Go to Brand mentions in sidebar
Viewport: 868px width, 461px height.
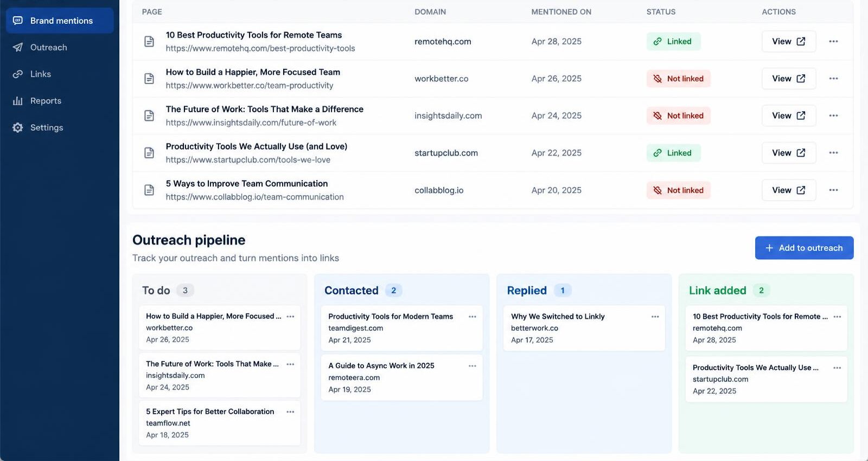(60, 21)
